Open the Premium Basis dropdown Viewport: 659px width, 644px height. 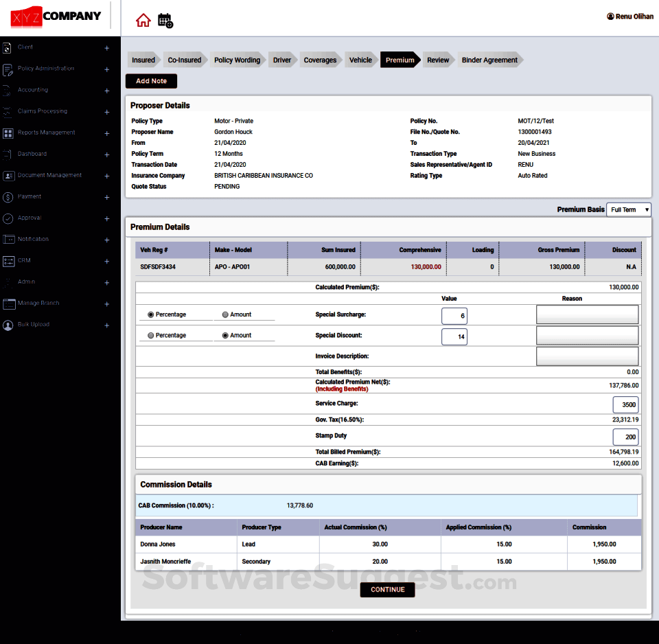pos(629,210)
